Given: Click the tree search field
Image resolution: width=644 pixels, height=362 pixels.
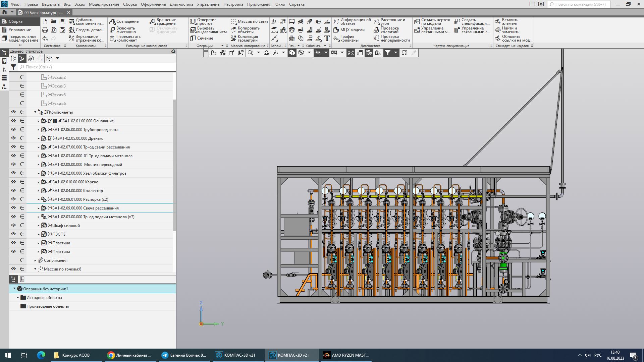Looking at the screenshot, I should [x=97, y=67].
